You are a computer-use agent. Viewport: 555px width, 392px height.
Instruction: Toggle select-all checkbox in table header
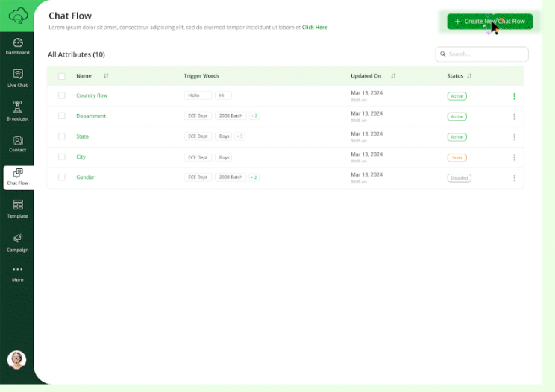[62, 76]
